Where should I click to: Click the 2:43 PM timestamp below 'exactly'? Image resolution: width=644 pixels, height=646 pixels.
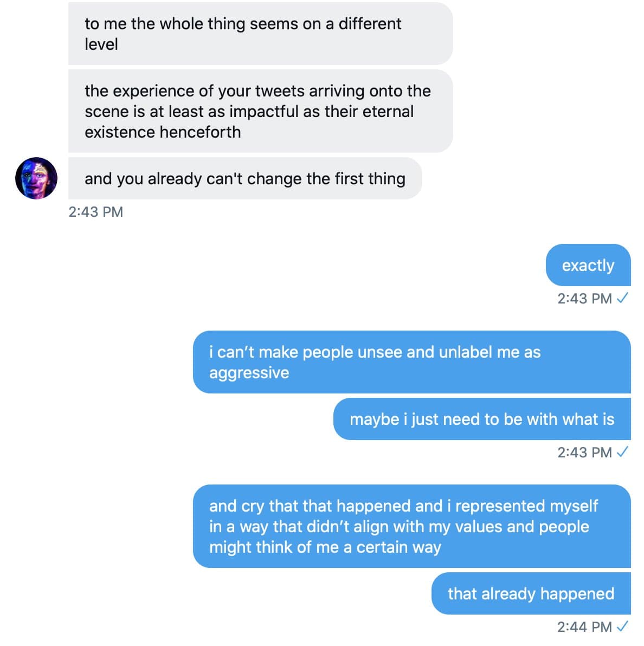[584, 298]
